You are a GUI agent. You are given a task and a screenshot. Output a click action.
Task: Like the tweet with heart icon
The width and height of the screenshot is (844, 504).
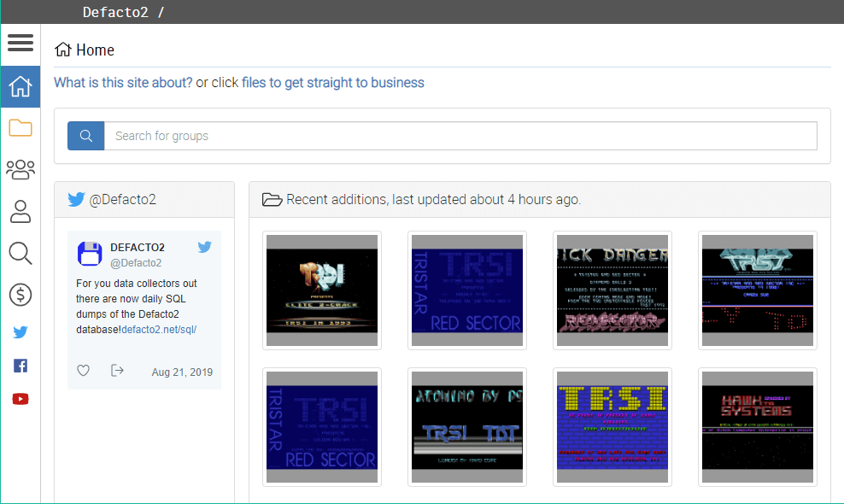coord(84,371)
